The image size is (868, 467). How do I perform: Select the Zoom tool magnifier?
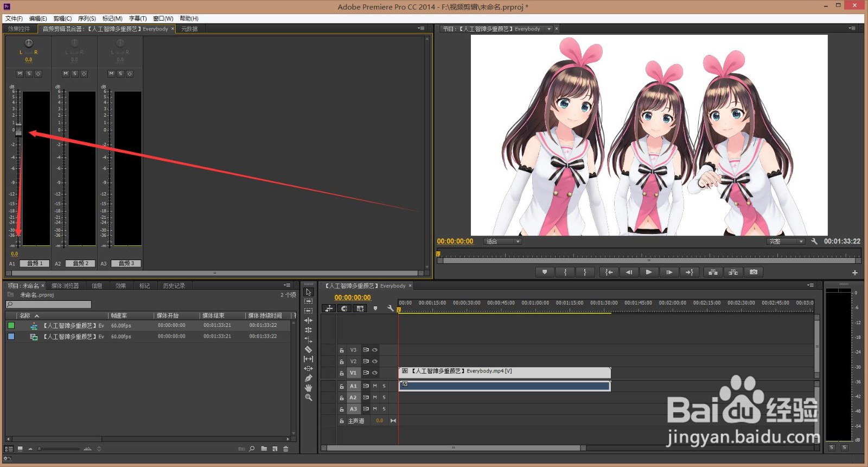click(x=309, y=397)
